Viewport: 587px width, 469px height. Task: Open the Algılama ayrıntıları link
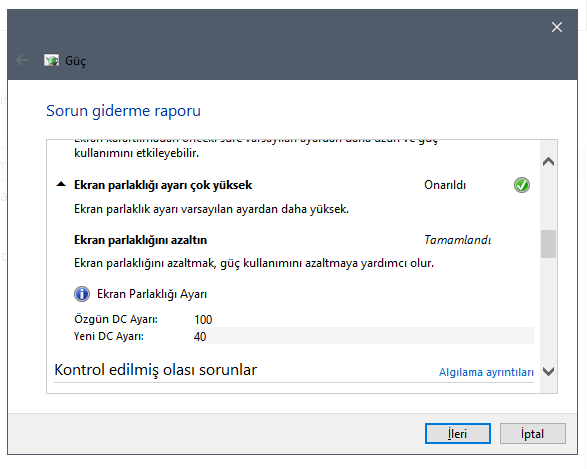[486, 372]
